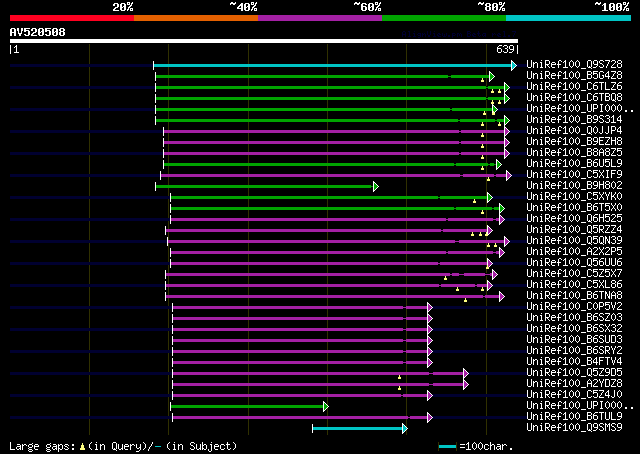Select the UniRef100_A2YDZ8 label
The height and width of the screenshot is (454, 640).
point(574,384)
